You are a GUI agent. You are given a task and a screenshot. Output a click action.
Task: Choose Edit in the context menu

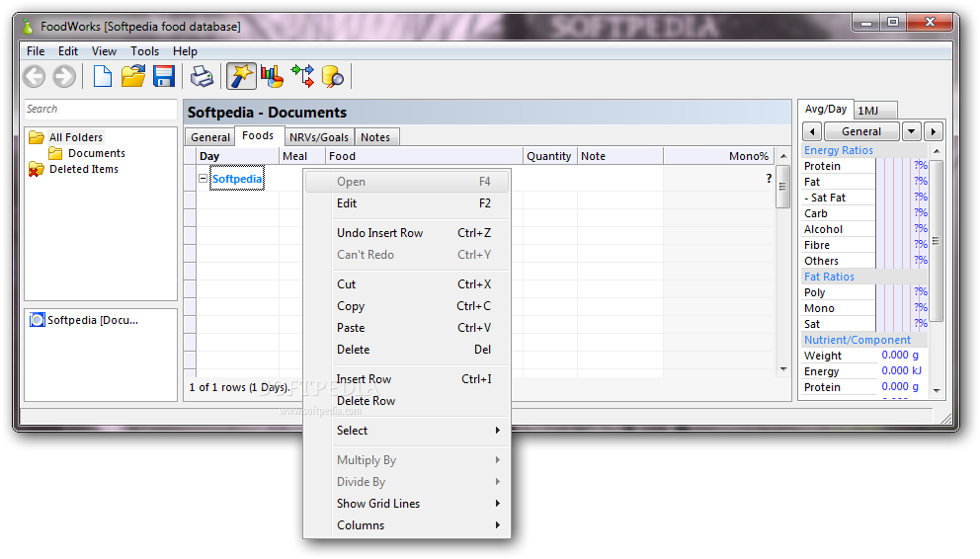click(x=407, y=203)
